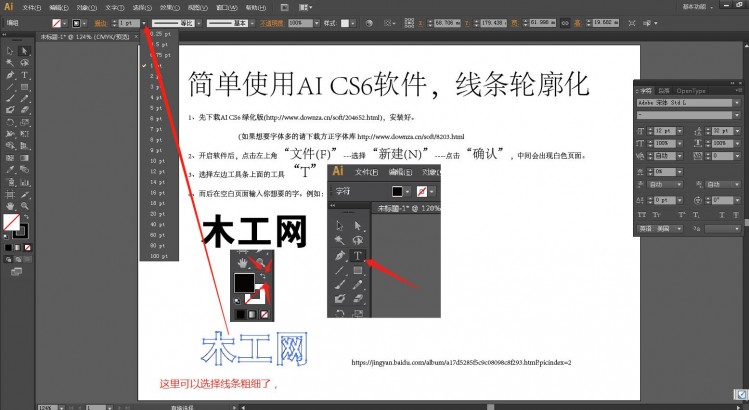
Task: Select the Scale tool
Action: [x=24, y=122]
